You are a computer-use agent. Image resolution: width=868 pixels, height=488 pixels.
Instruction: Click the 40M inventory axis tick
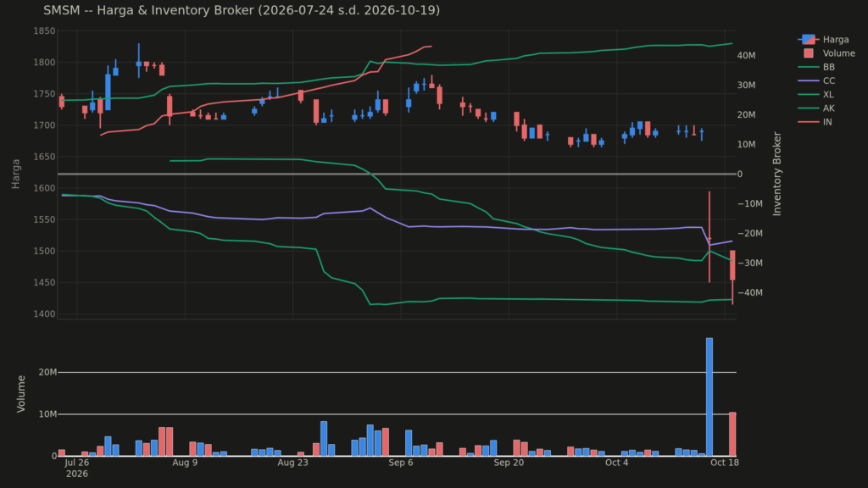pos(746,55)
